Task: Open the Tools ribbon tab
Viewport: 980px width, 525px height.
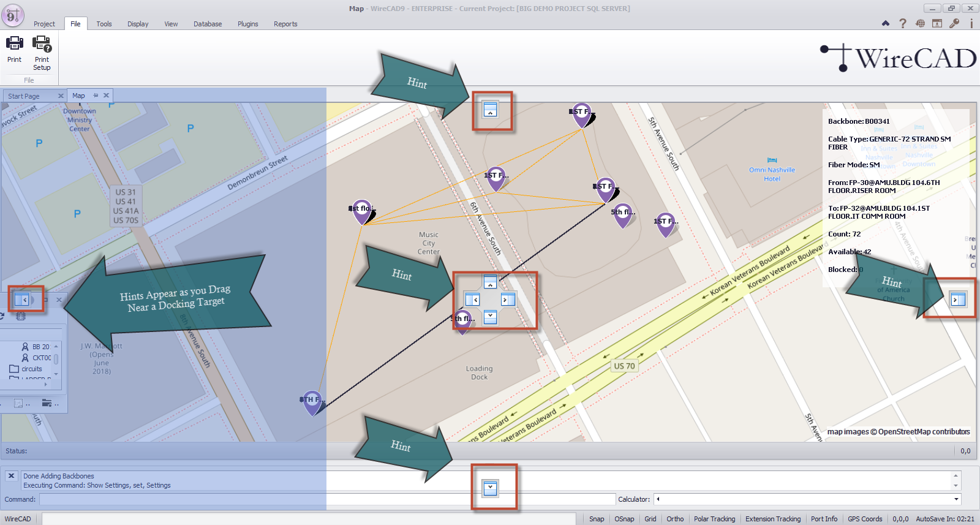Action: 104,24
